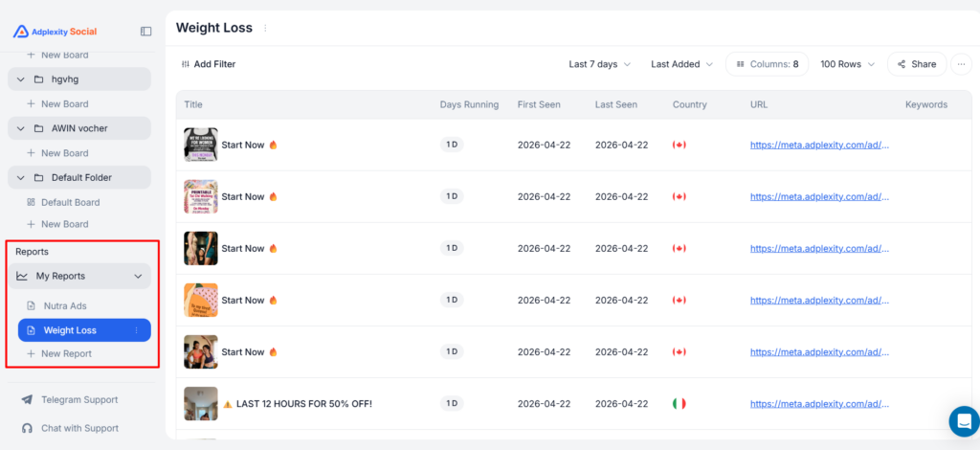980x450 pixels.
Task: Click the Default Board grid icon
Action: 31,203
